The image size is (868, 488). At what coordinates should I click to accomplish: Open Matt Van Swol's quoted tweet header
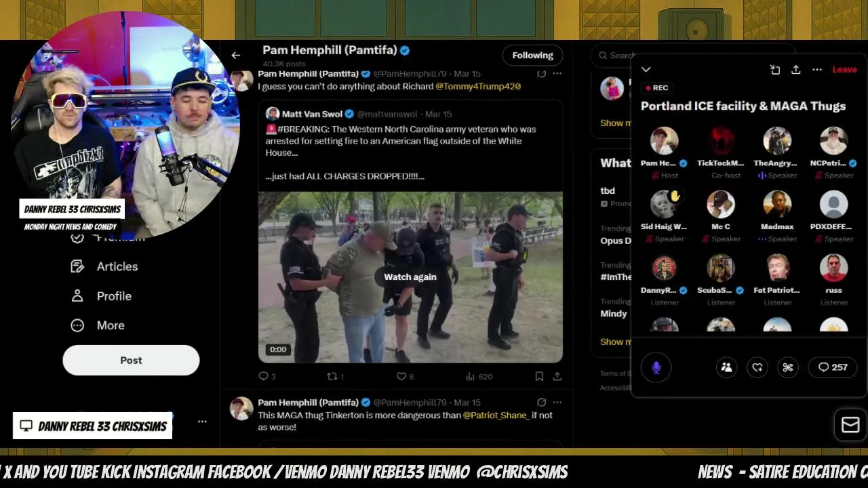[359, 114]
